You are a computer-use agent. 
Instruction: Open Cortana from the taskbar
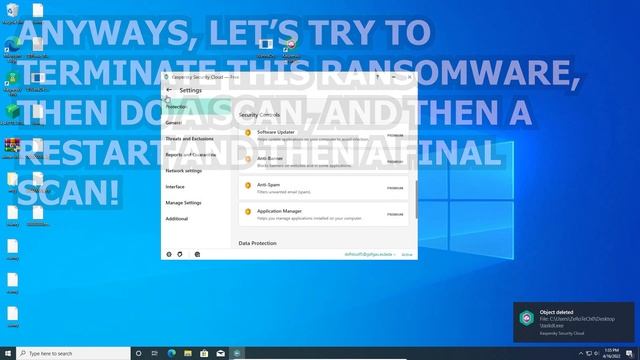[x=138, y=353]
